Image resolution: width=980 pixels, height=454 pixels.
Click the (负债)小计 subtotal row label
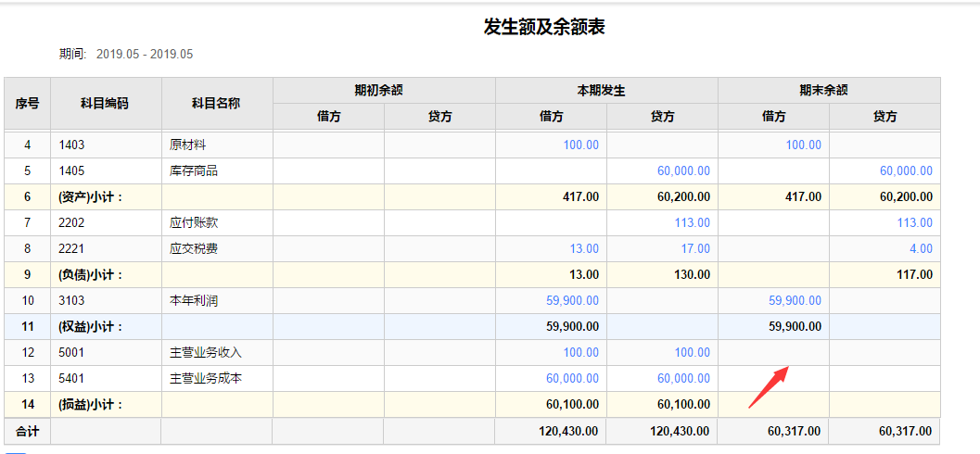click(91, 274)
